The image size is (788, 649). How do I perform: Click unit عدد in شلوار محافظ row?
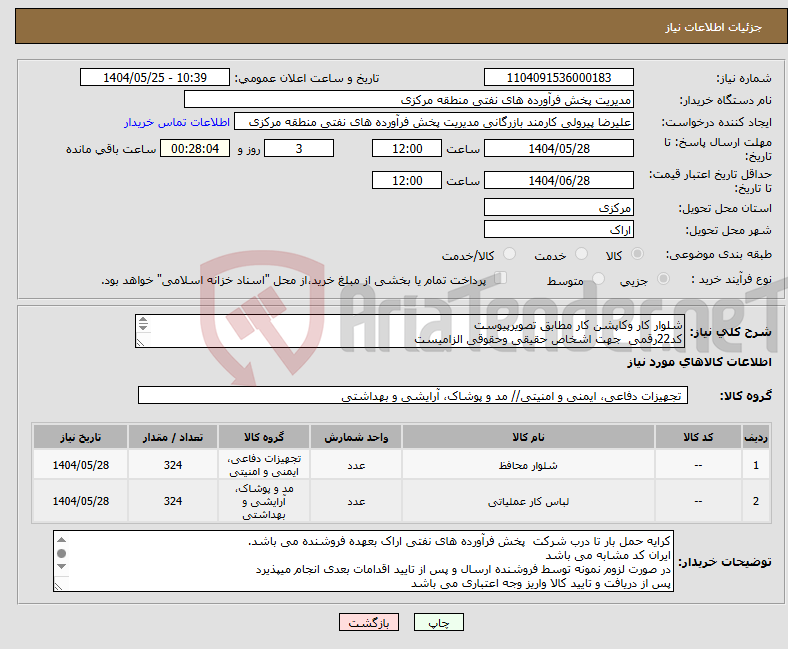(356, 466)
